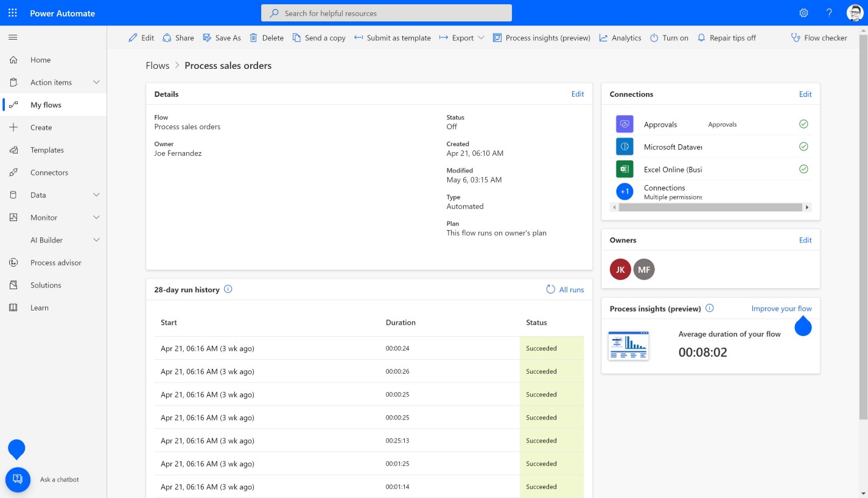Click Improve your flow link
This screenshot has height=498, width=868.
coord(781,309)
